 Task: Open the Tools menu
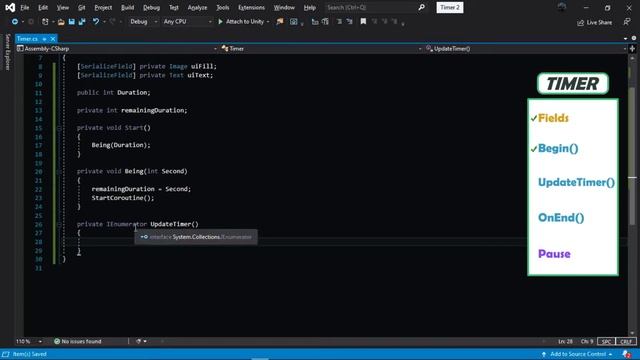pyautogui.click(x=222, y=7)
